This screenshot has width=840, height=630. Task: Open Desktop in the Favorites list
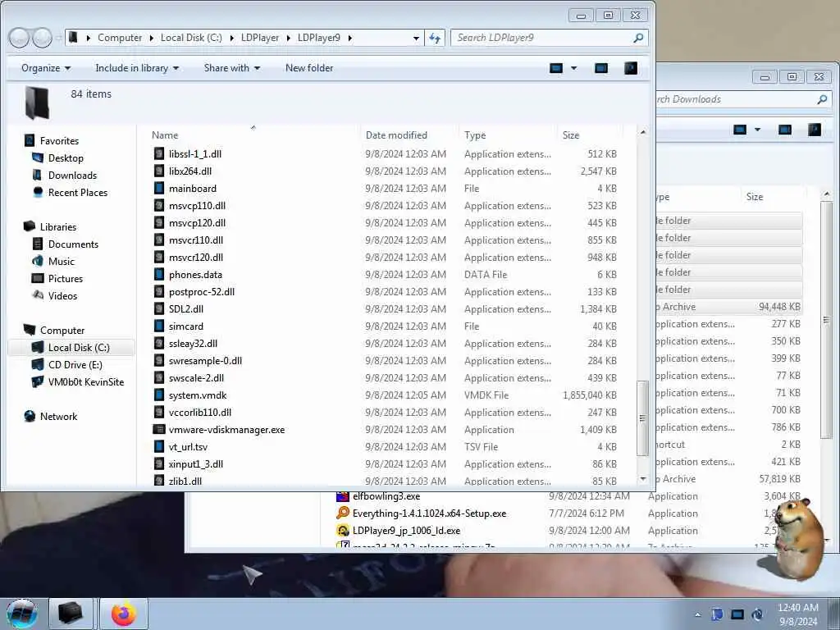66,158
